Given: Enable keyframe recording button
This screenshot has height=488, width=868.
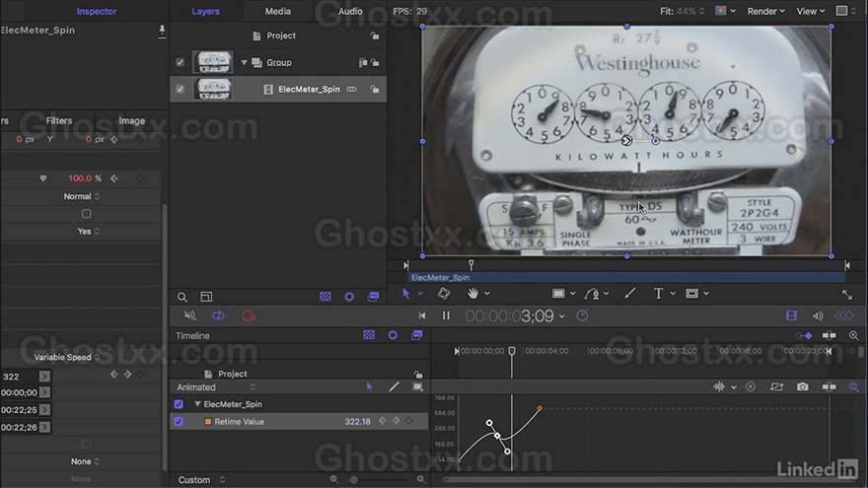Looking at the screenshot, I should pos(249,315).
